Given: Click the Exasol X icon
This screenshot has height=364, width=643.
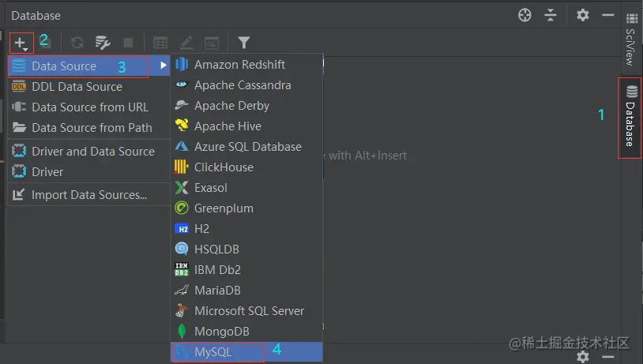Looking at the screenshot, I should (181, 187).
